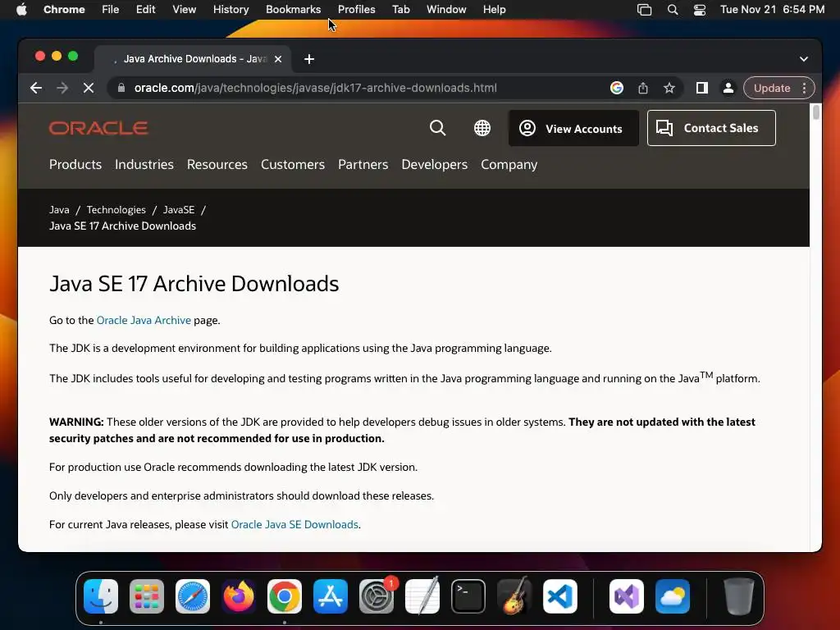Image resolution: width=840 pixels, height=630 pixels.
Task: Click the browser forward arrow
Action: (x=62, y=88)
